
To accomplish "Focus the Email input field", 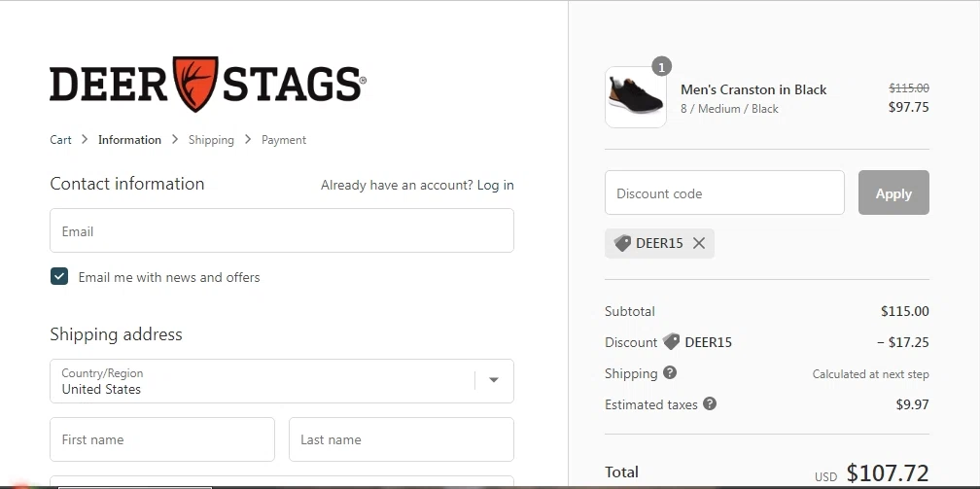I will 282,230.
